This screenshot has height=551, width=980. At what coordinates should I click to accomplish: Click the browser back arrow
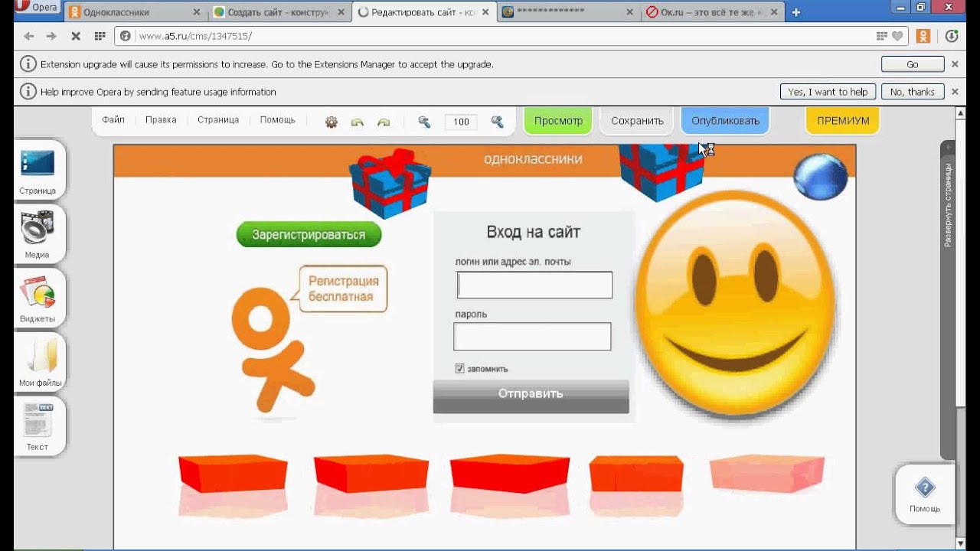[x=29, y=36]
